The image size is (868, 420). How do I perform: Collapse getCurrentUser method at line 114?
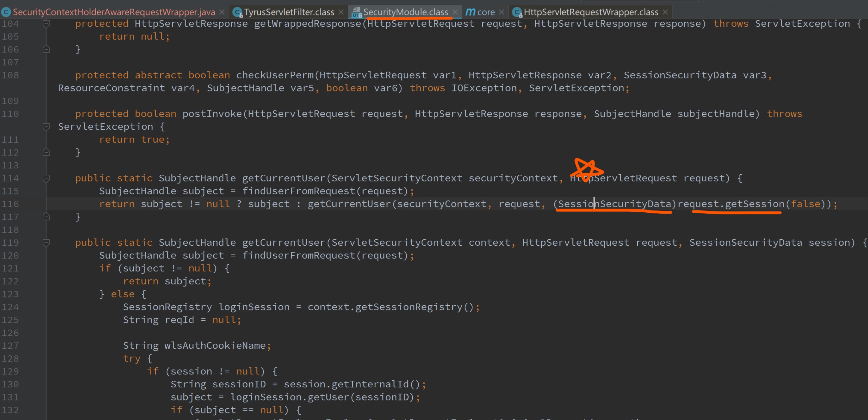46,178
